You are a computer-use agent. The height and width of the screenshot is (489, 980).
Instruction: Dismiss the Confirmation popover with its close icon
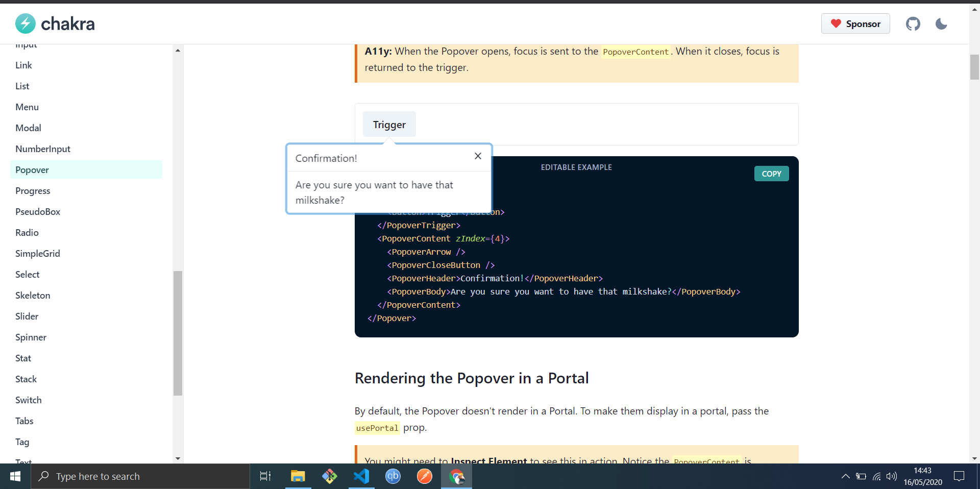(478, 156)
